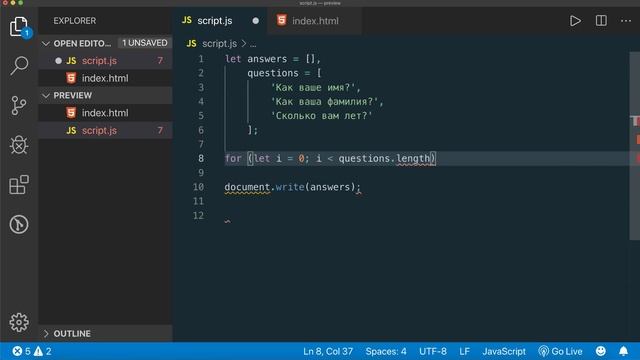This screenshot has height=360, width=640.
Task: Open the Manage gear settings
Action: pyautogui.click(x=19, y=322)
